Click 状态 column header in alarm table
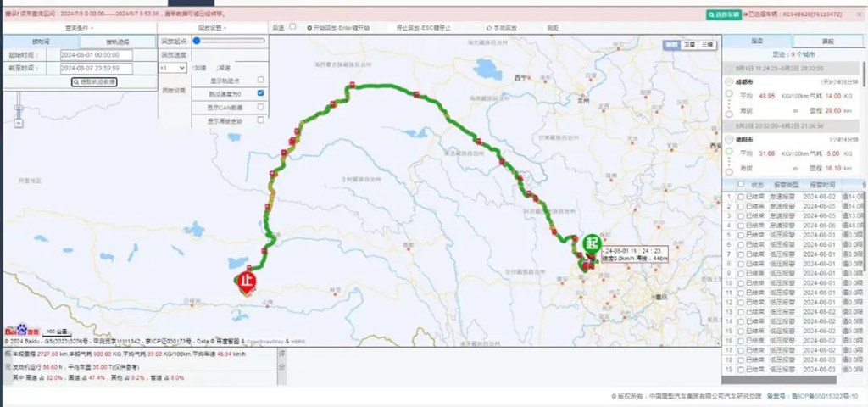 click(757, 184)
